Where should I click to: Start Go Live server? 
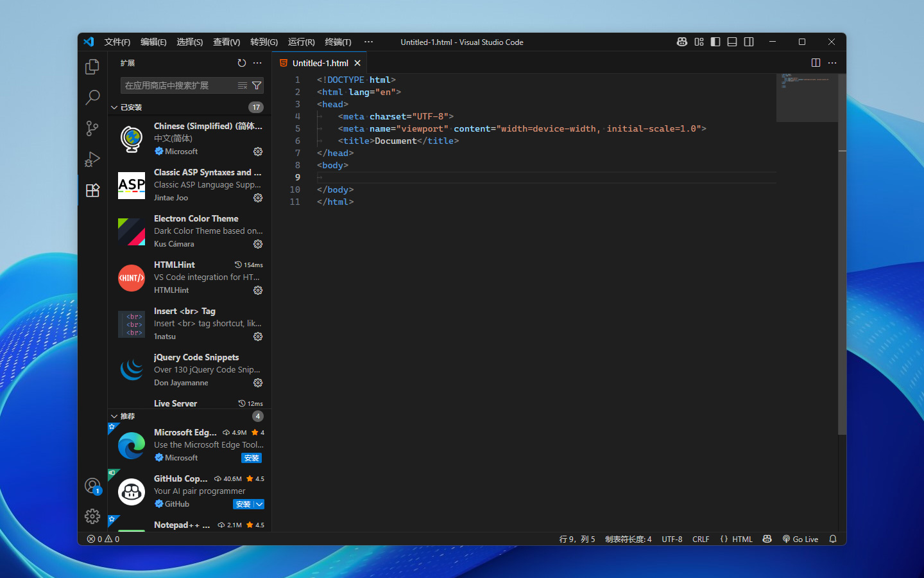click(x=800, y=539)
